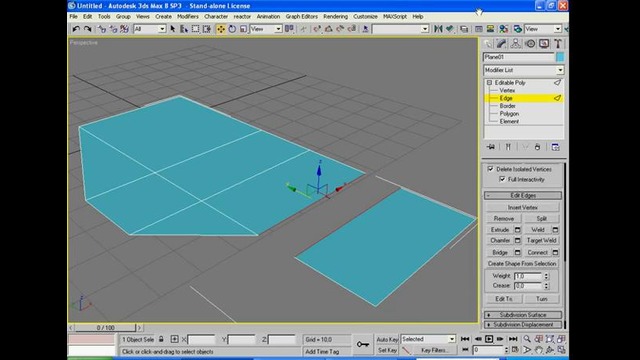This screenshot has height=360, width=640.
Task: Activate Select and Scale tool
Action: click(x=243, y=29)
